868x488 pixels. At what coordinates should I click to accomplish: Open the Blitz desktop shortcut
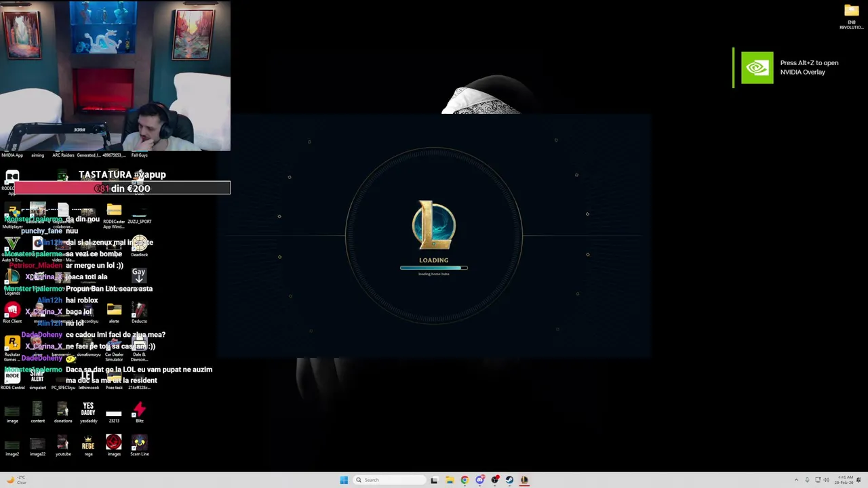pyautogui.click(x=139, y=412)
